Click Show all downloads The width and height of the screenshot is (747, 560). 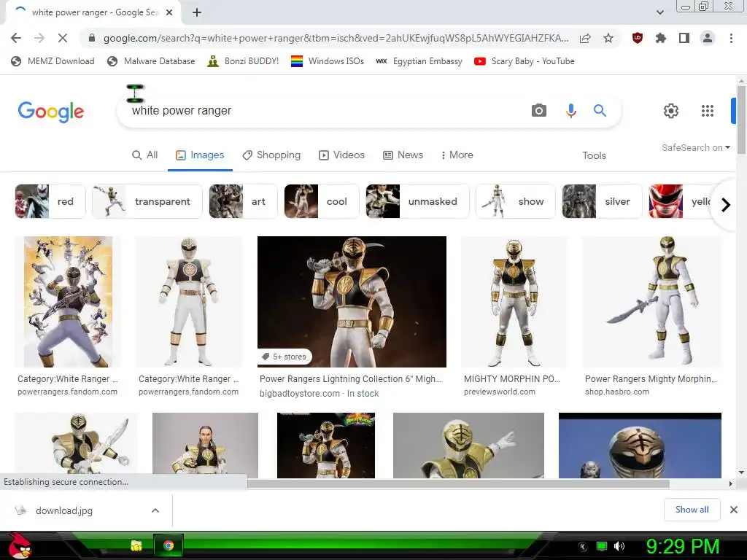[x=692, y=510]
